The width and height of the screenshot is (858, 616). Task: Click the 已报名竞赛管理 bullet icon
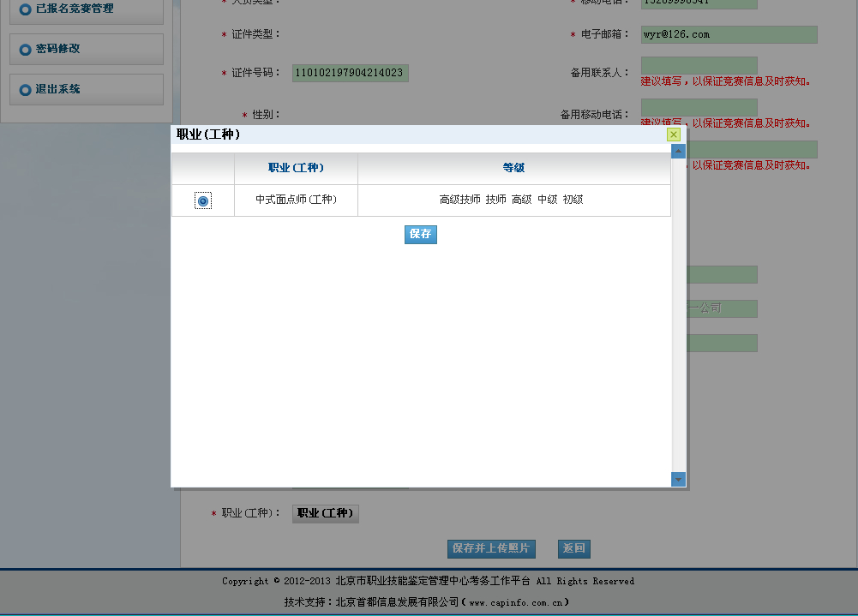25,9
